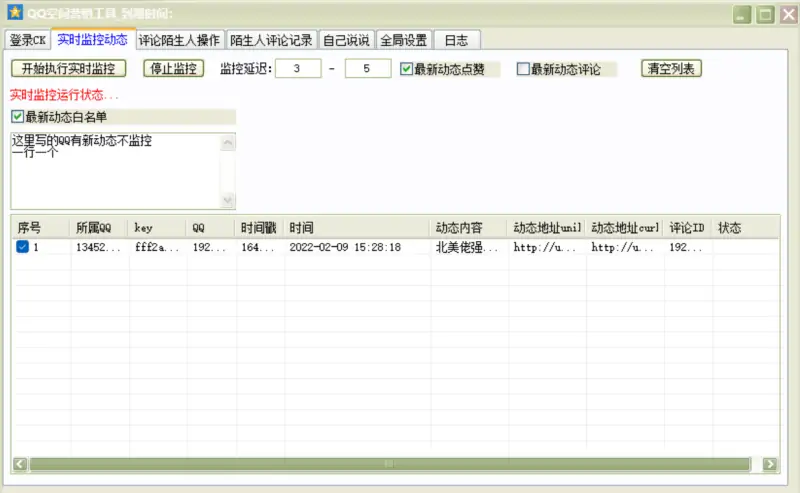Uncheck row 1 in the monitor list
This screenshot has width=800, height=493.
coord(22,247)
